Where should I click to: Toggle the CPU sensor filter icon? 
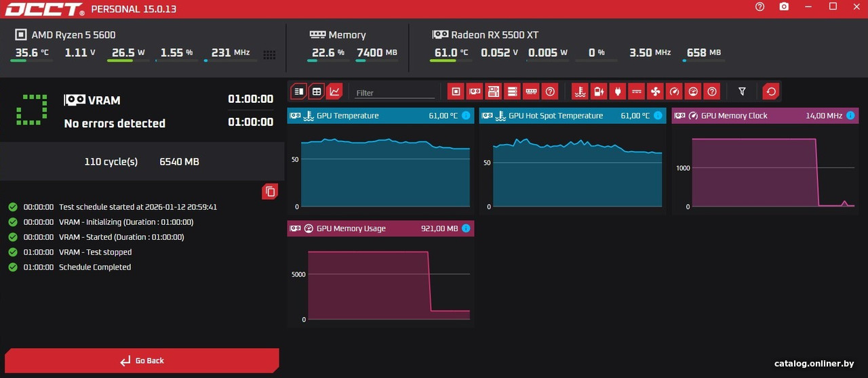[456, 91]
